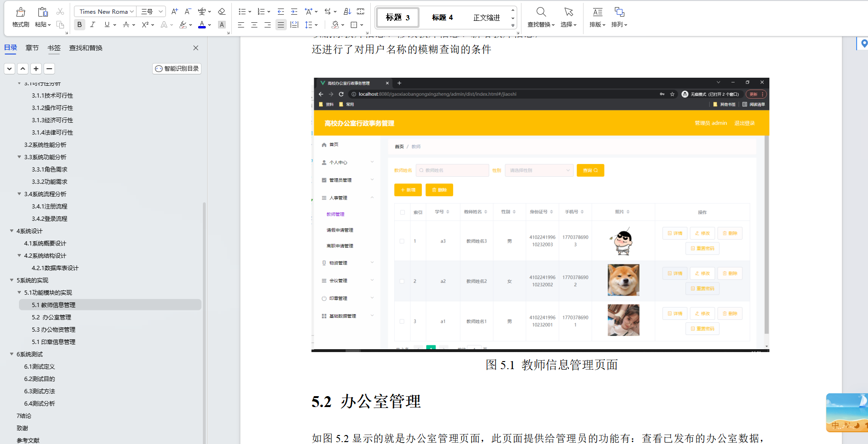Click the sort A-Z icon
This screenshot has width=868, height=444.
[x=347, y=11]
